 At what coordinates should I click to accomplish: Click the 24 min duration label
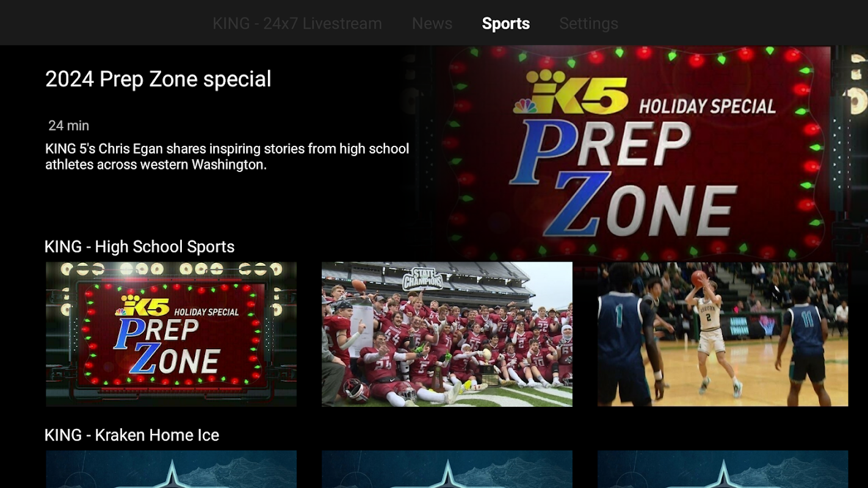pos(69,126)
